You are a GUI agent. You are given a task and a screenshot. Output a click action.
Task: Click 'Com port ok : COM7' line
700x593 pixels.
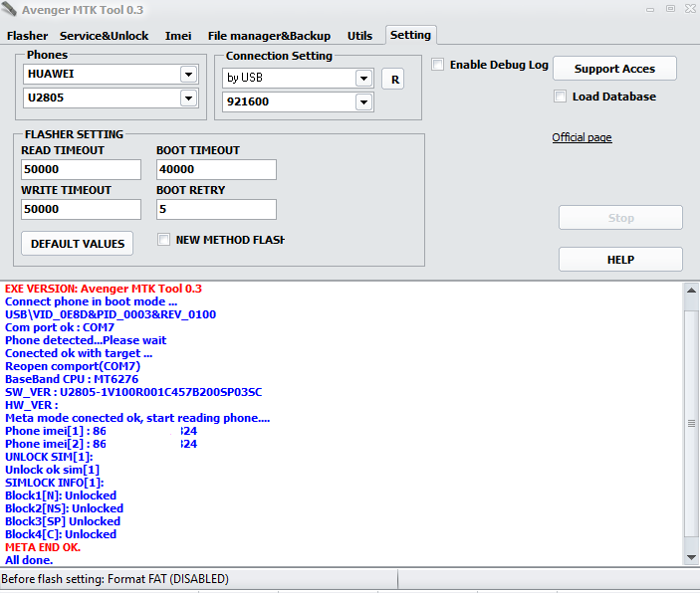click(x=60, y=327)
